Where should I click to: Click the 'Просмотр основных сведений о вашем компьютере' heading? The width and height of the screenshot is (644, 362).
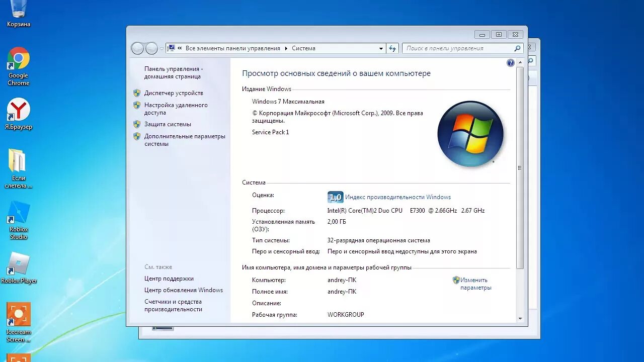[x=336, y=73]
